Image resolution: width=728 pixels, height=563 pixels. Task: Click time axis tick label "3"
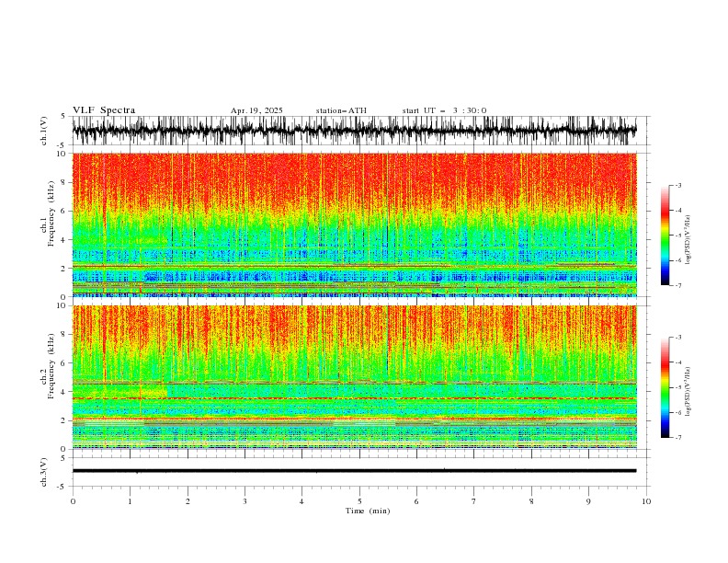245,501
